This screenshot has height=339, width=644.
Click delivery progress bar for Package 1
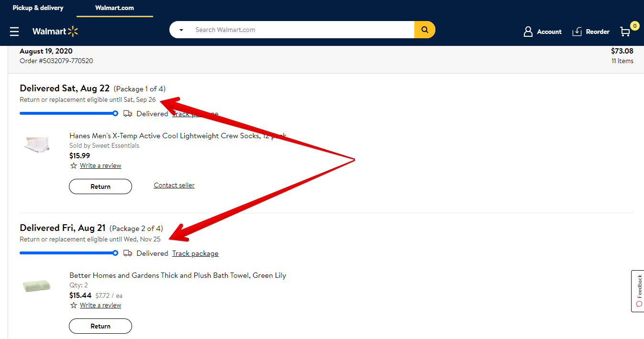(x=69, y=113)
